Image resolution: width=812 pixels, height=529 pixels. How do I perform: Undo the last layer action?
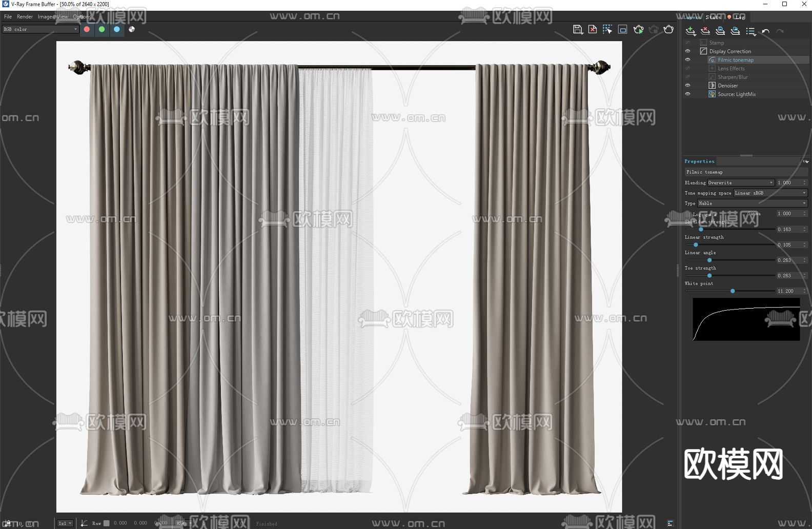coord(765,31)
